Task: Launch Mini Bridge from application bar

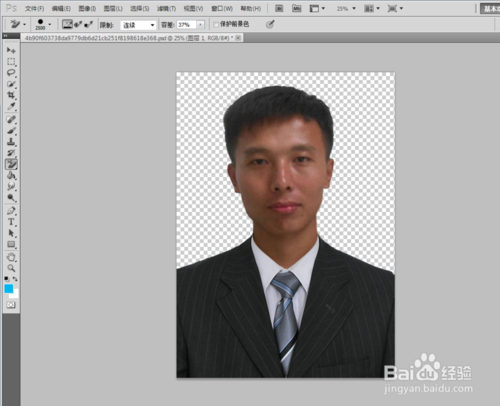Action: (x=297, y=8)
